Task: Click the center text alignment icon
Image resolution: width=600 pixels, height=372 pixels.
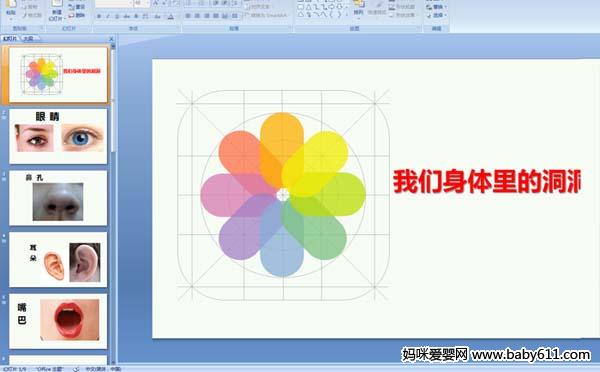Action: 197,16
